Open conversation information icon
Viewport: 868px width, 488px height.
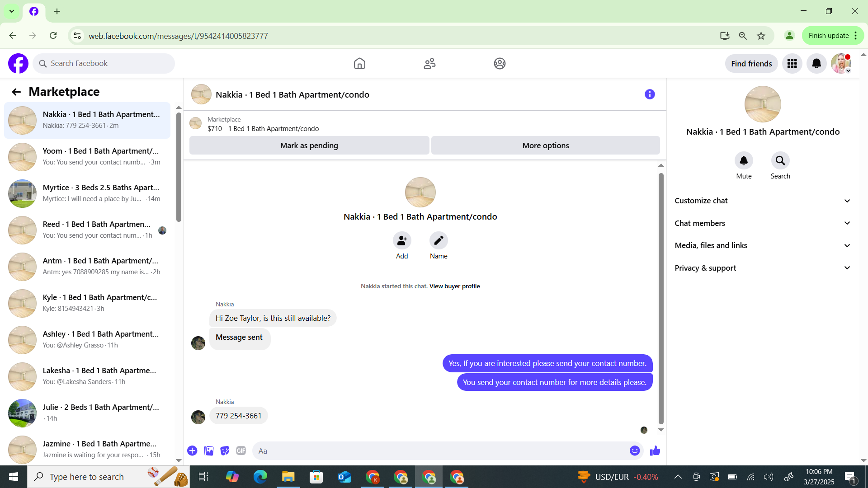(x=650, y=94)
